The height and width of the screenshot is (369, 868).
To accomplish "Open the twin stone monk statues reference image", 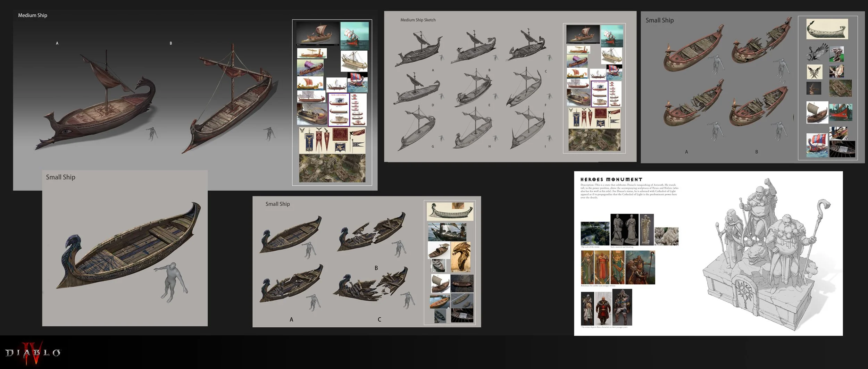I will point(624,230).
